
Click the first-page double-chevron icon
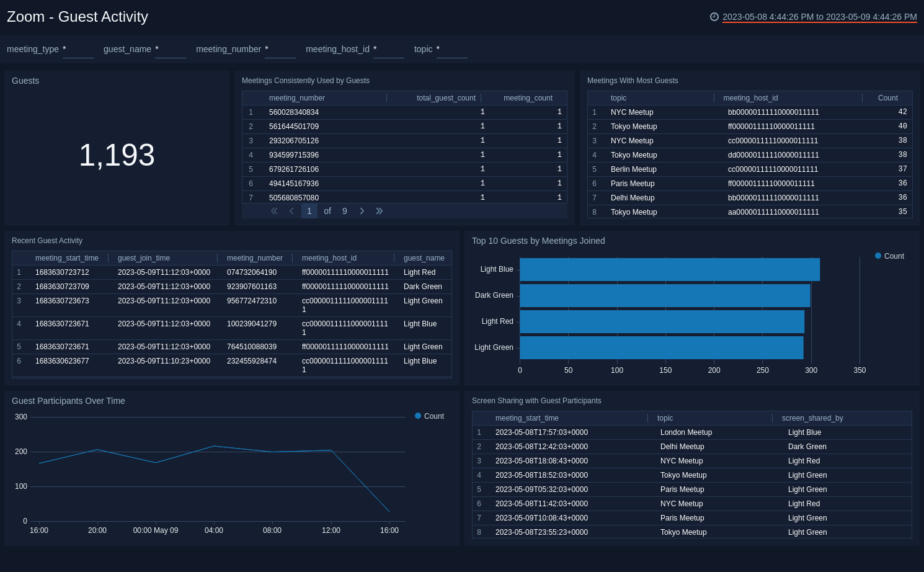[274, 211]
